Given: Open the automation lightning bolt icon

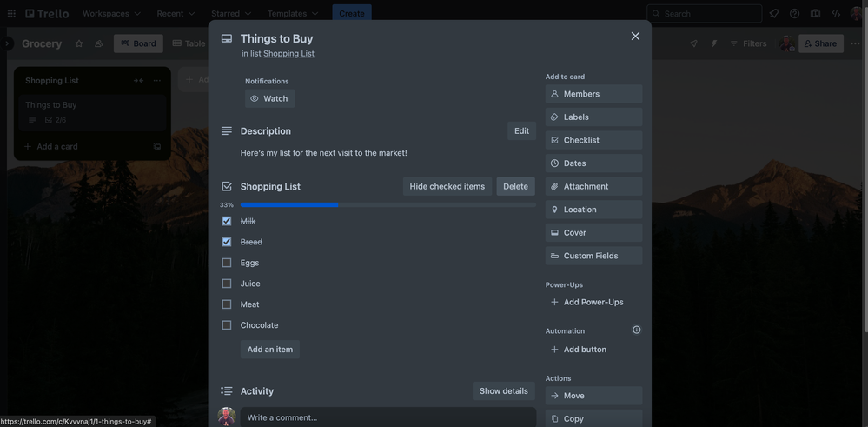Looking at the screenshot, I should pos(714,43).
